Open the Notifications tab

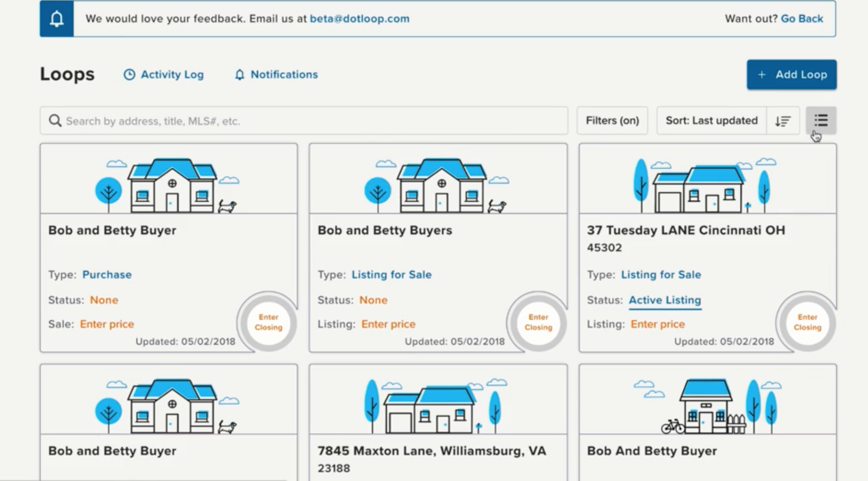276,75
